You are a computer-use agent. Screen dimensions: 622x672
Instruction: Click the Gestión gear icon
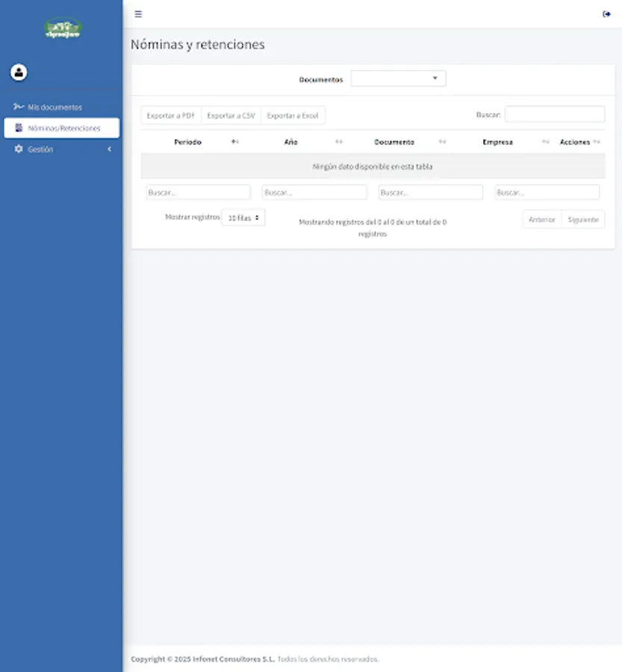click(19, 149)
